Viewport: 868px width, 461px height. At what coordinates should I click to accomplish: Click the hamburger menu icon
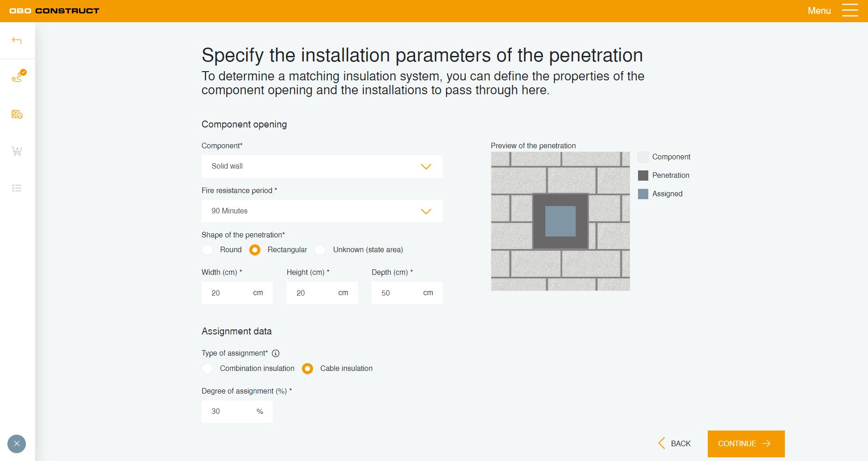[x=850, y=11]
